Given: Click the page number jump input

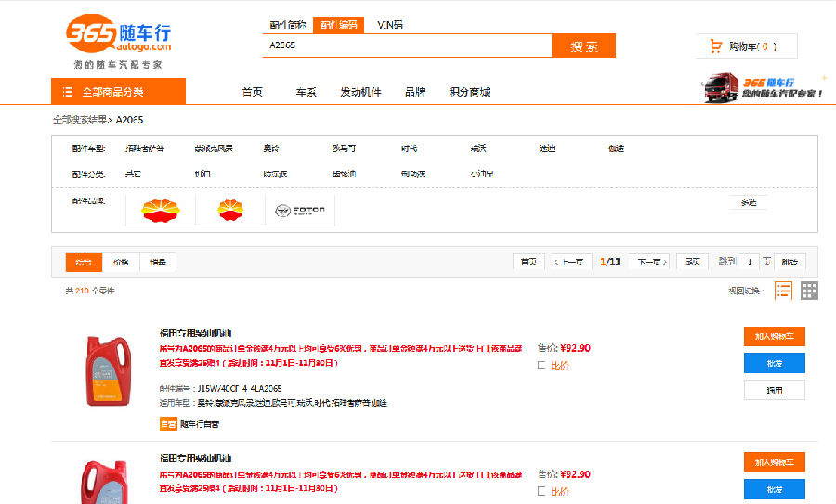Looking at the screenshot, I should coord(750,262).
